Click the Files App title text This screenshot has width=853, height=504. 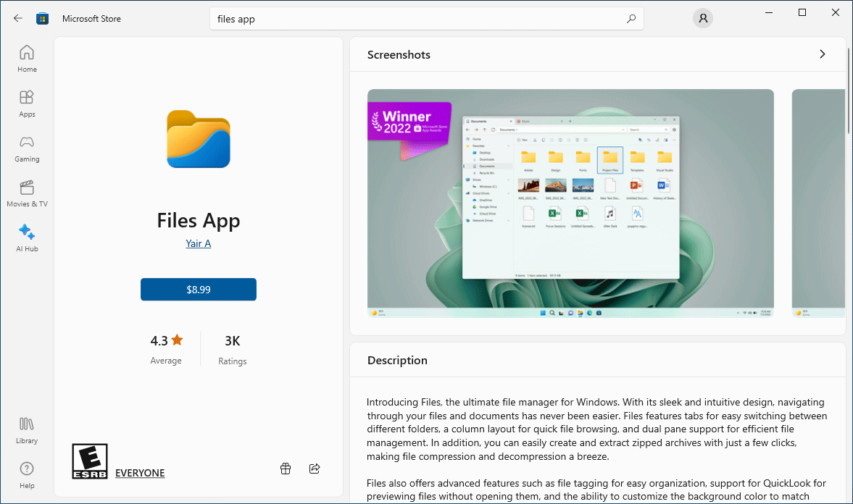pos(199,220)
